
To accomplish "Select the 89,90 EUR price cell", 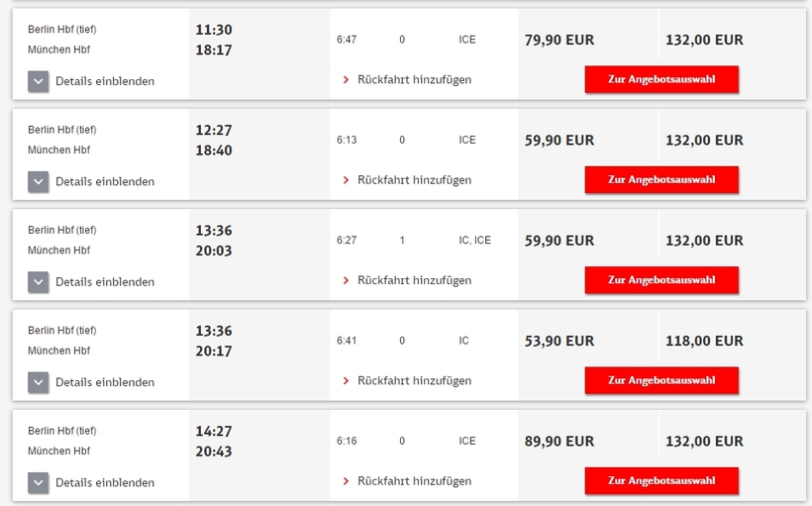I will 559,442.
